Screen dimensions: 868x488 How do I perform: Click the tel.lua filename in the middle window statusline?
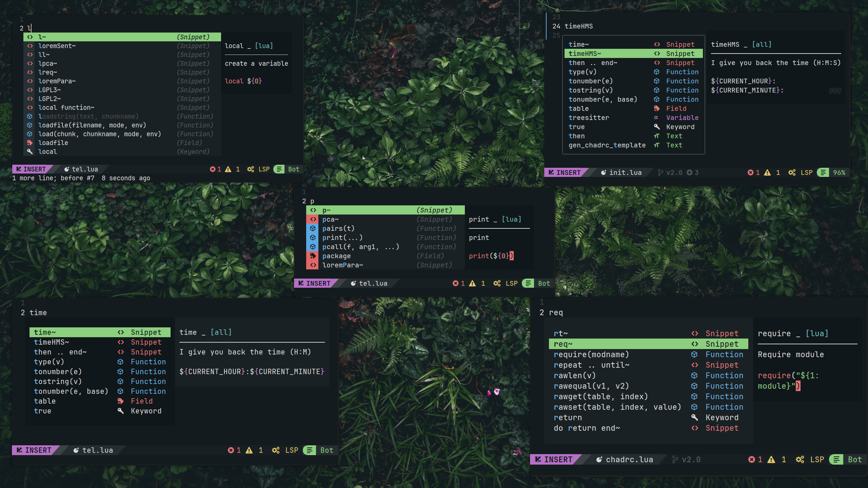point(373,283)
